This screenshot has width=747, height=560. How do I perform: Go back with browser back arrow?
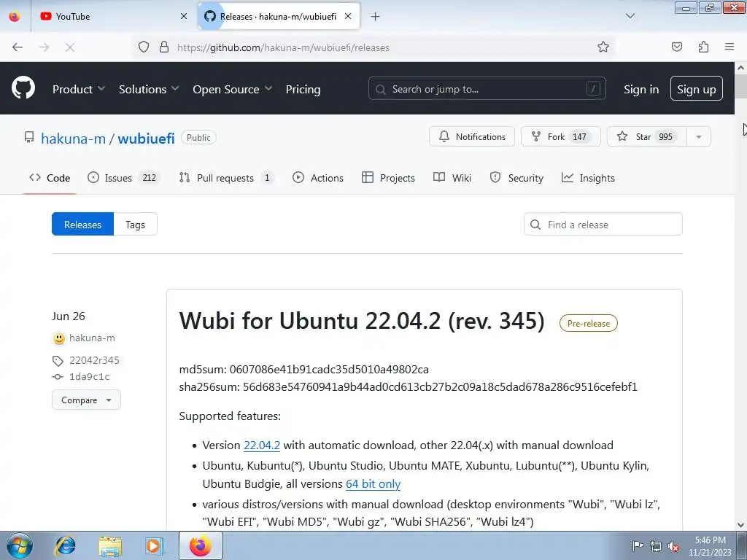coord(18,47)
